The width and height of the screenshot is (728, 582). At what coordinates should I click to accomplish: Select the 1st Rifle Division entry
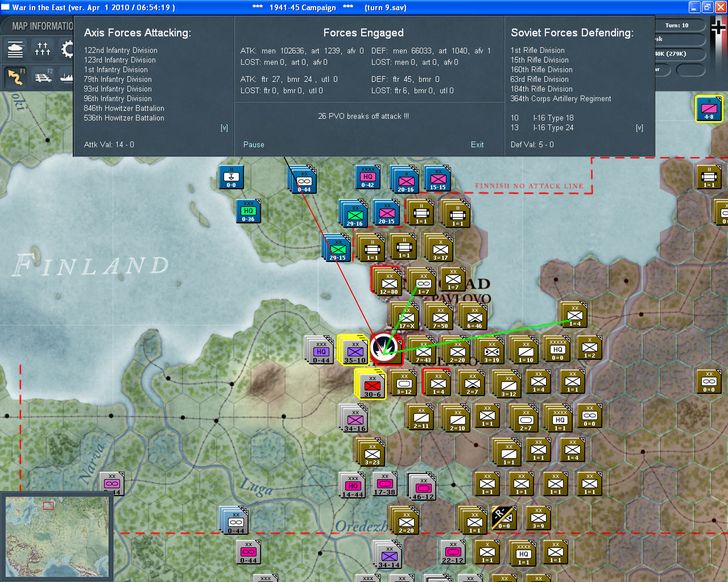[x=537, y=50]
